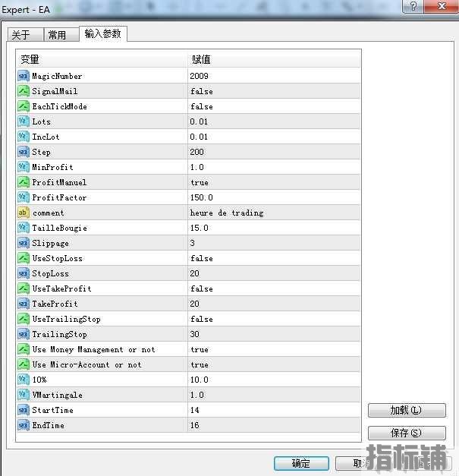The width and height of the screenshot is (459, 476).
Task: Click the Slippage integer type icon
Action: (x=23, y=243)
